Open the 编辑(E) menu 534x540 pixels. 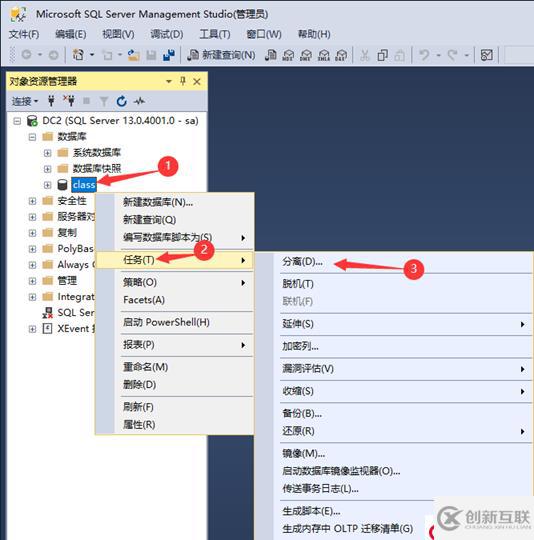coord(71,34)
